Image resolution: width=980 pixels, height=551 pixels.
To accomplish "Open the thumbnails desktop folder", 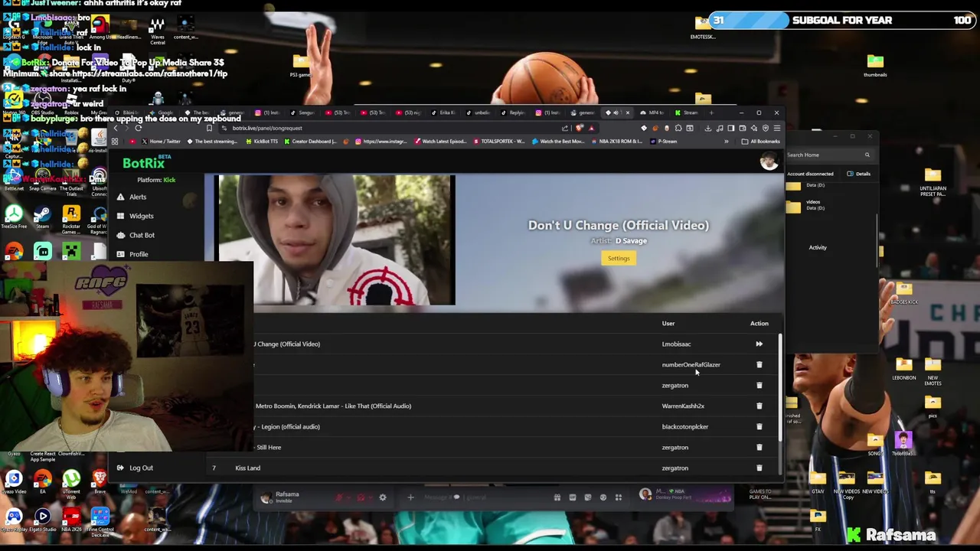I will (875, 64).
